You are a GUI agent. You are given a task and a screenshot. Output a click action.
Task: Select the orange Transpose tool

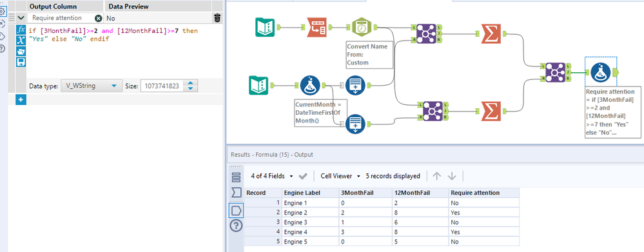(317, 28)
